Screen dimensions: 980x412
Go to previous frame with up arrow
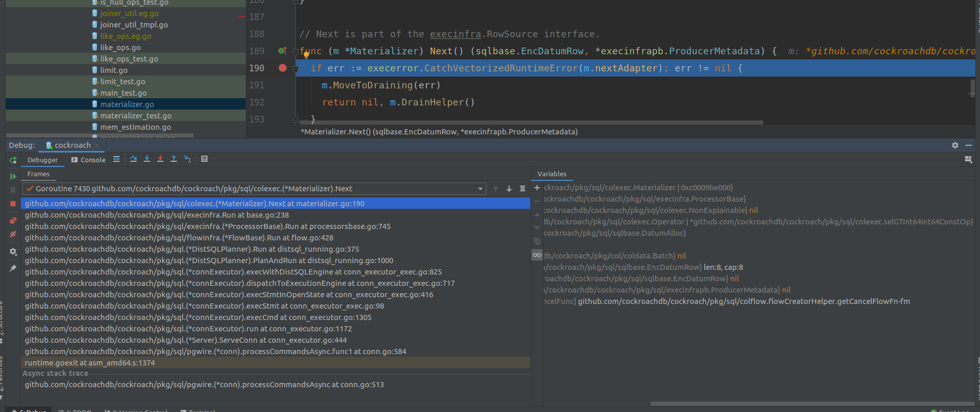pos(496,189)
